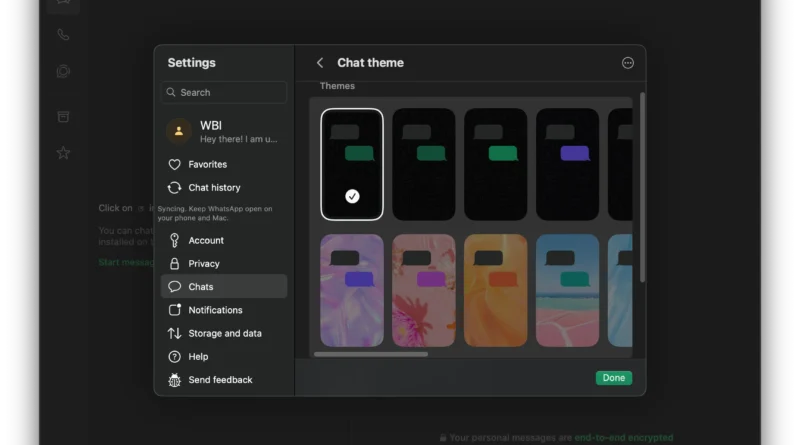Screen dimensions: 800x445
Task: Select the third dark theme with bright green bubble
Action: point(495,164)
